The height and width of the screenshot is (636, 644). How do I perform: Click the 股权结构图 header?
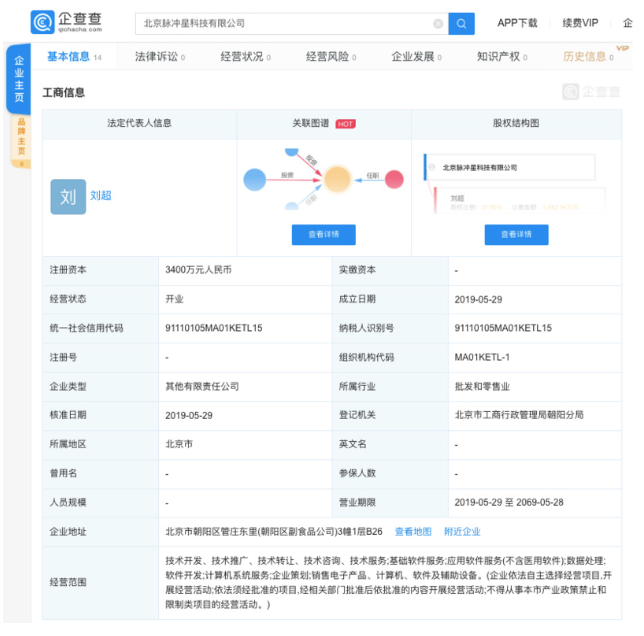[x=516, y=123]
